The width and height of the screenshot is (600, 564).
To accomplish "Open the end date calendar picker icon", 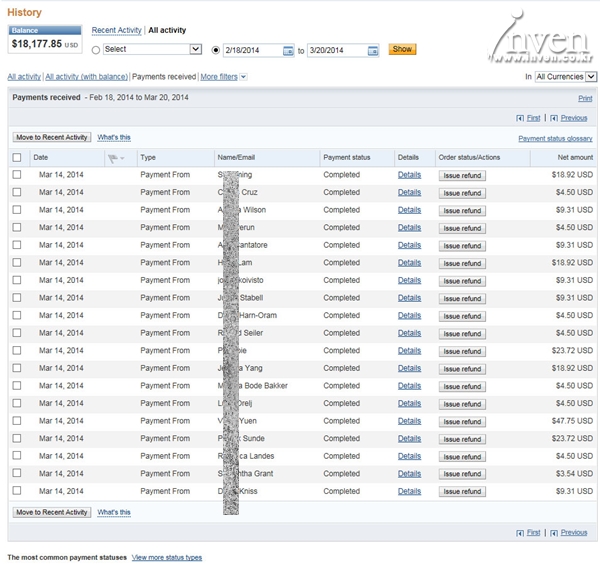I will [x=373, y=50].
